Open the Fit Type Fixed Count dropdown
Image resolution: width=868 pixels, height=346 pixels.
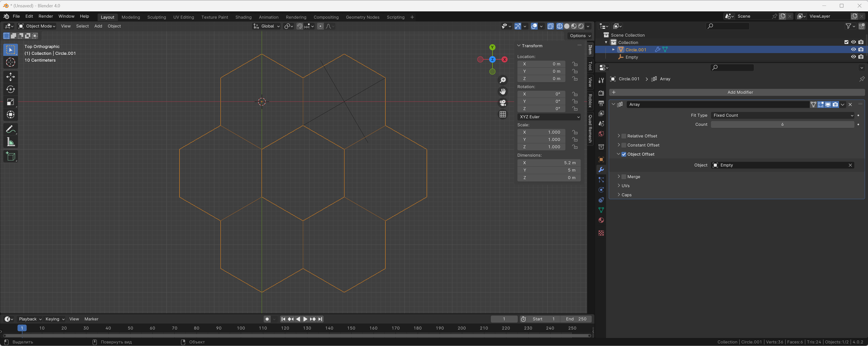782,115
